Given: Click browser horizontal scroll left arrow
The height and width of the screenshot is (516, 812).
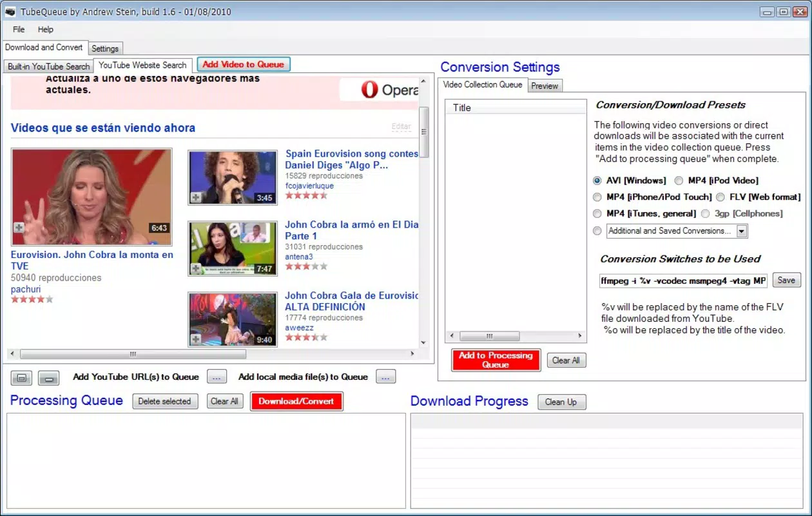Looking at the screenshot, I should pyautogui.click(x=13, y=354).
